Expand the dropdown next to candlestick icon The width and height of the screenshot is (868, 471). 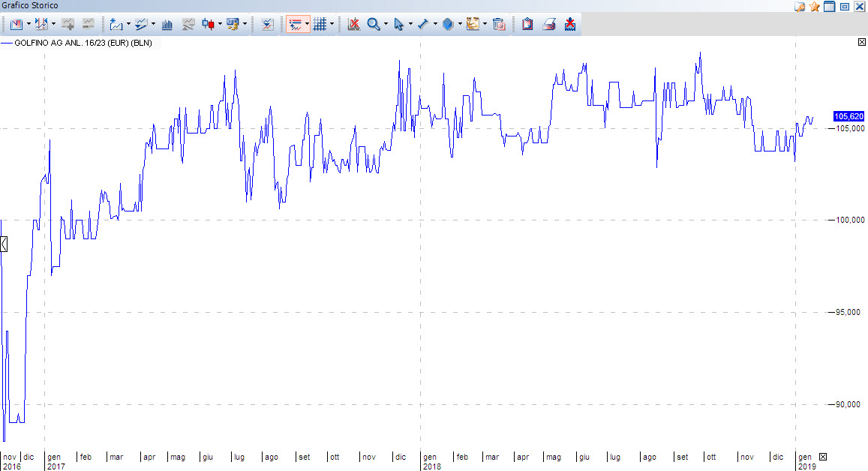(220, 24)
